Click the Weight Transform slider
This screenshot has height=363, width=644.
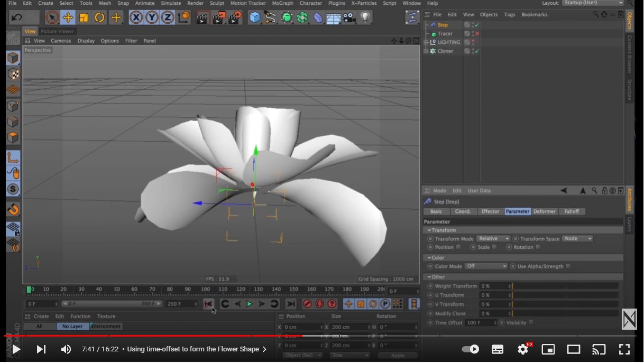tap(565, 286)
